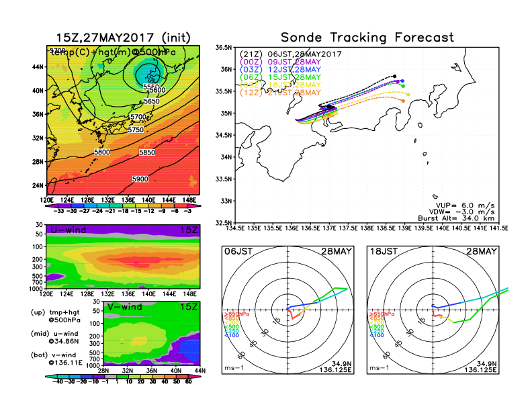Click the gray -1 to 1 wind colorbar segment
Viewport: 532px width, 411px height.
pos(111,376)
